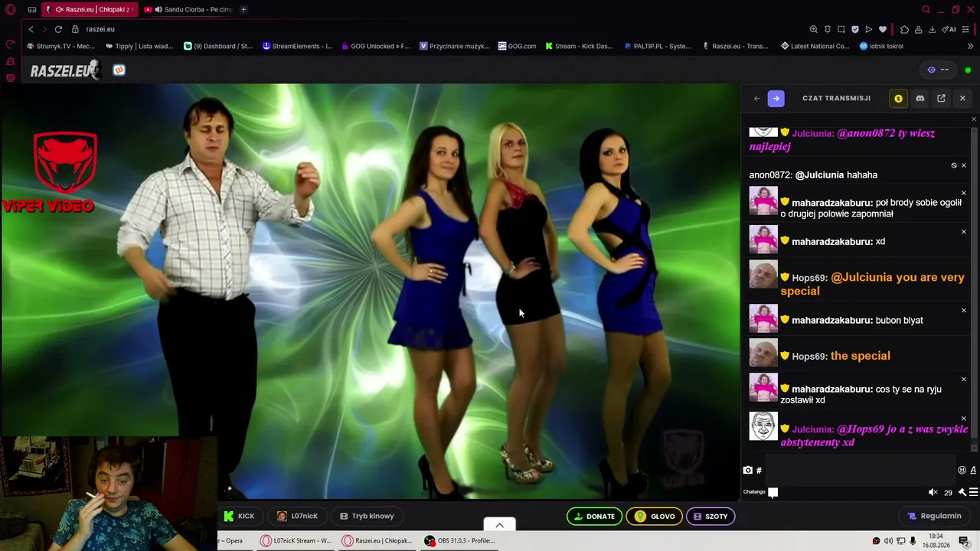The width and height of the screenshot is (980, 551).
Task: Open the StreamElements bookmark
Action: [x=297, y=46]
